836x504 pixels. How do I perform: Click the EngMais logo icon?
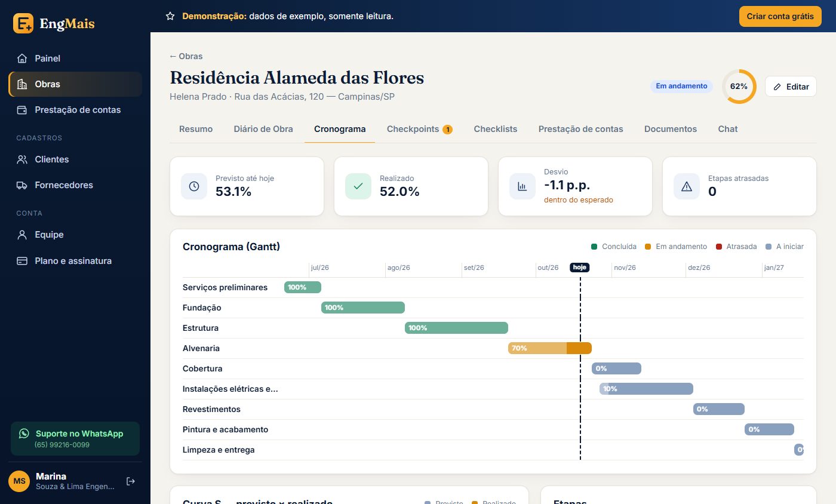[23, 23]
